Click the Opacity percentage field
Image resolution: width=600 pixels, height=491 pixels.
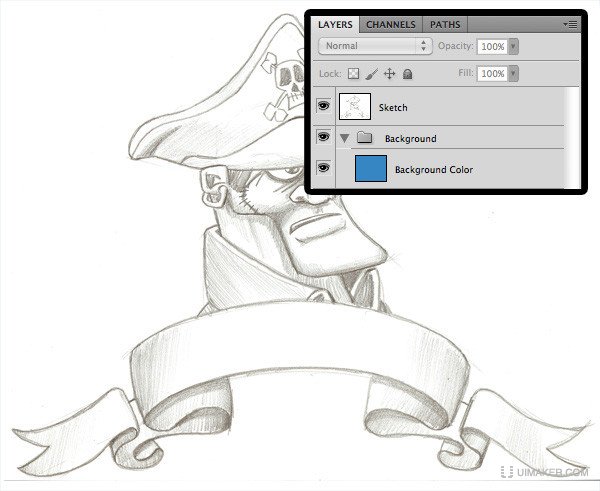[x=492, y=46]
